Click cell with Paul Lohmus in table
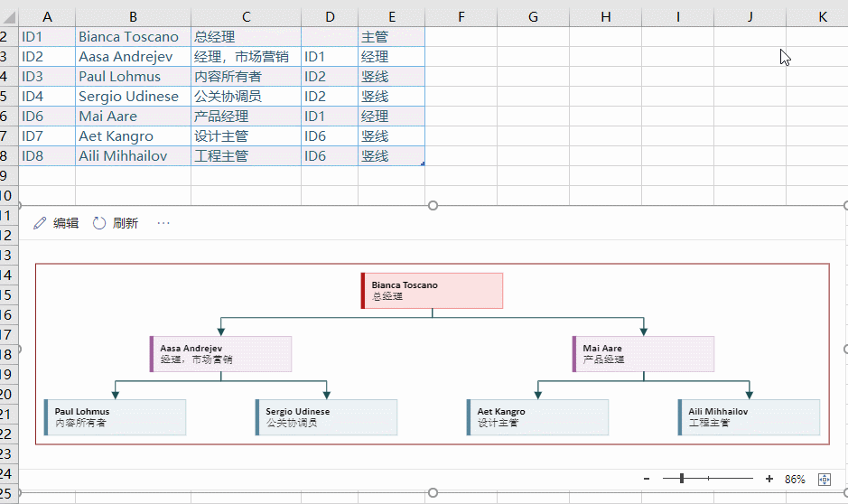Image resolution: width=848 pixels, height=504 pixels. tap(133, 77)
